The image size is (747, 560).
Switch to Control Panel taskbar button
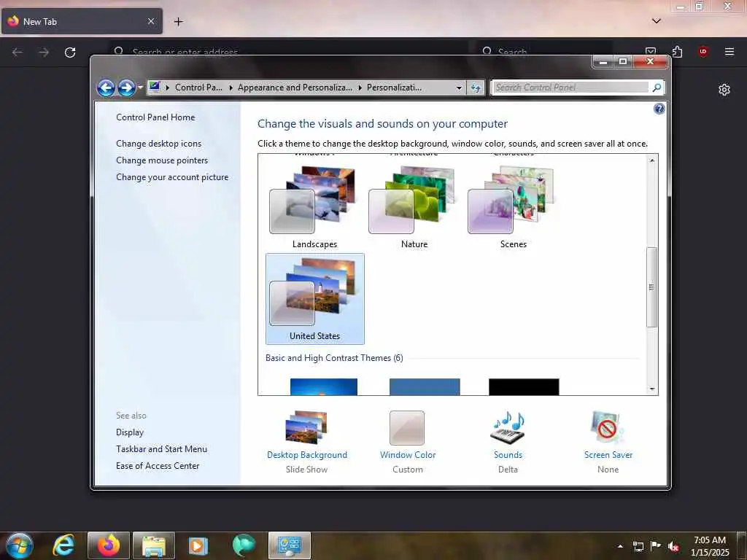pos(290,545)
